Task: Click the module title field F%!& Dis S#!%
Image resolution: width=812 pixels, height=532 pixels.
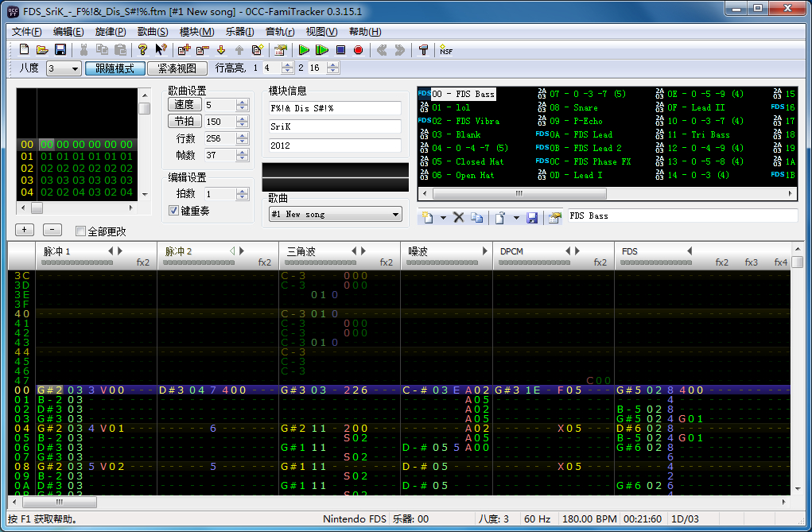Action: pyautogui.click(x=335, y=108)
